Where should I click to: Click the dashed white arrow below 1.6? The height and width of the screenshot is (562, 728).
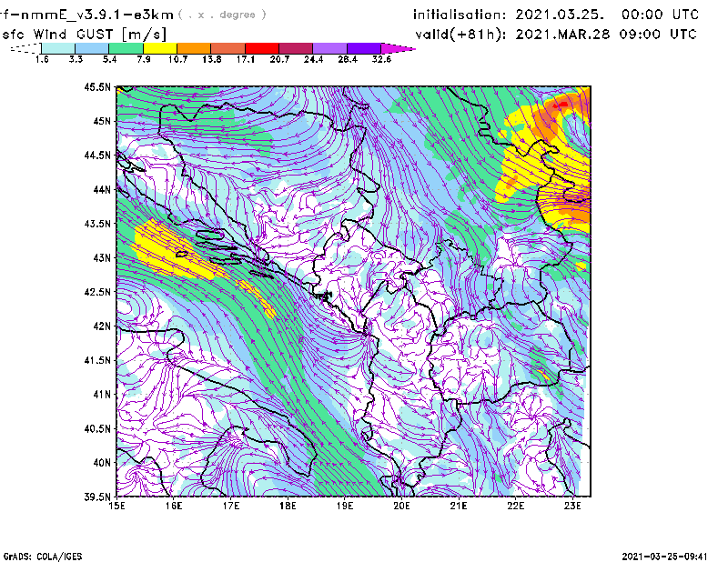click(x=25, y=48)
